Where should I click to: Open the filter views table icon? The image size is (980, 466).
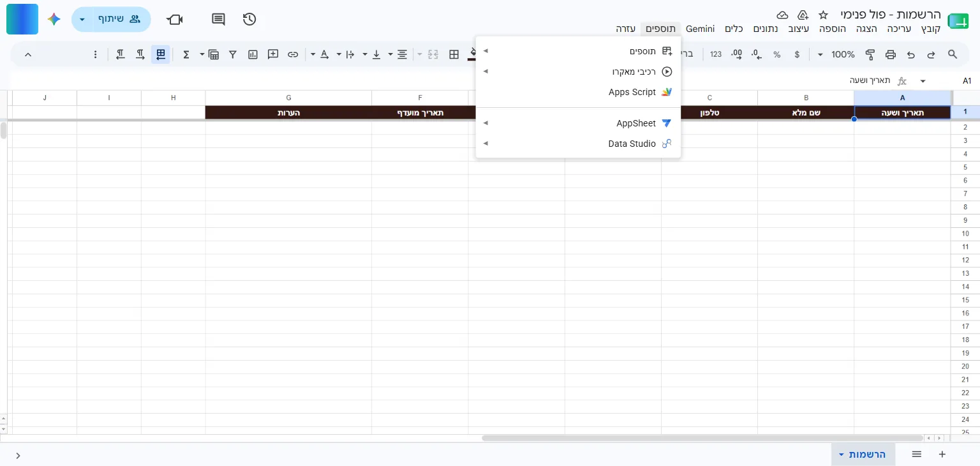point(214,54)
